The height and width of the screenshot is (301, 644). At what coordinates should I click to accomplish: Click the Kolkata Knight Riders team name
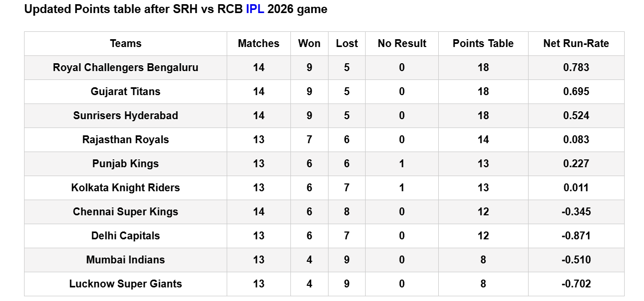pos(125,188)
